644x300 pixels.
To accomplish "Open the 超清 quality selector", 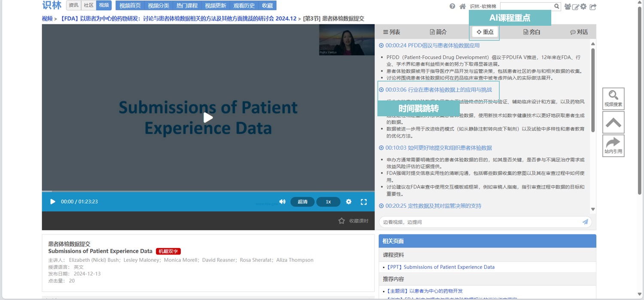I will click(x=302, y=202).
